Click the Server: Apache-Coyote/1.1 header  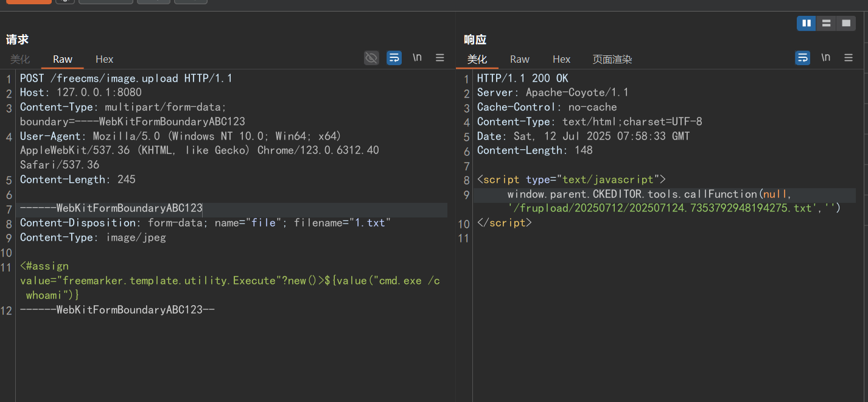553,93
